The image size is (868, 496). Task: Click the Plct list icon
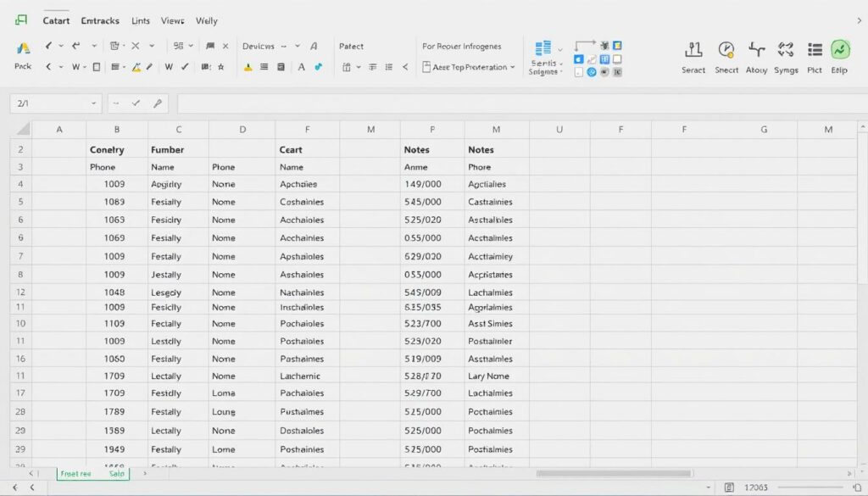815,50
